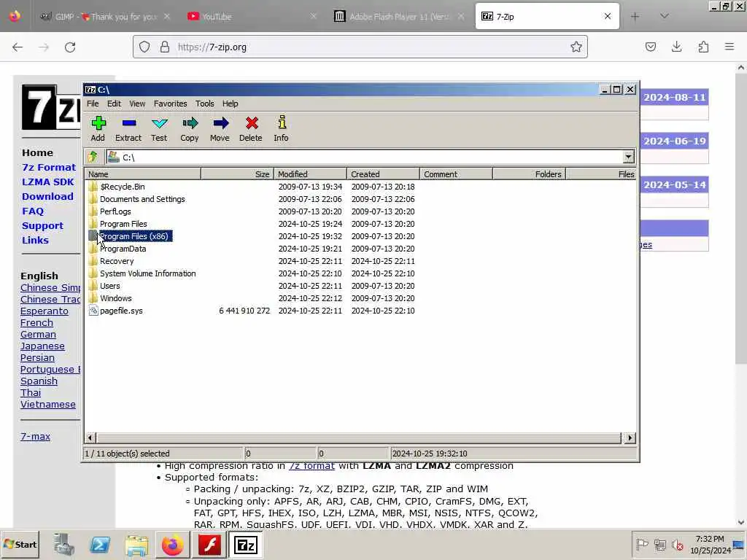Image resolution: width=747 pixels, height=560 pixels.
Task: Sort by the Modified column header
Action: click(x=310, y=174)
